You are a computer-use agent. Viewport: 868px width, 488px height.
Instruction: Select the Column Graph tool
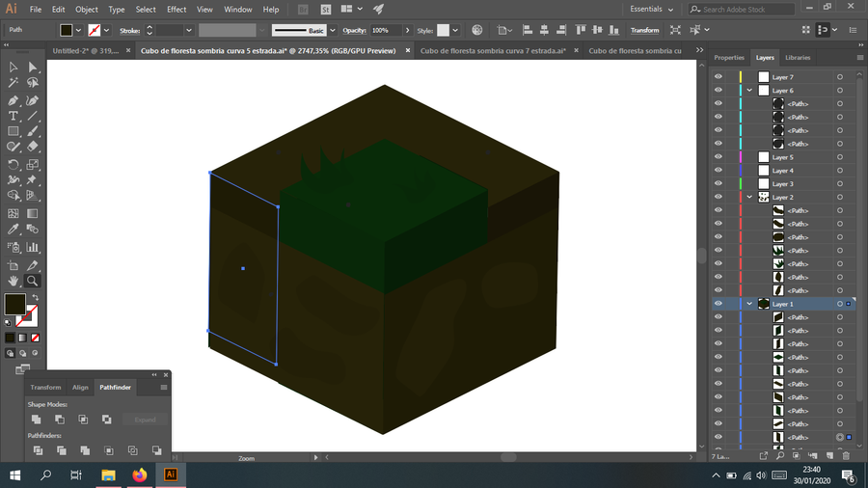tap(32, 247)
